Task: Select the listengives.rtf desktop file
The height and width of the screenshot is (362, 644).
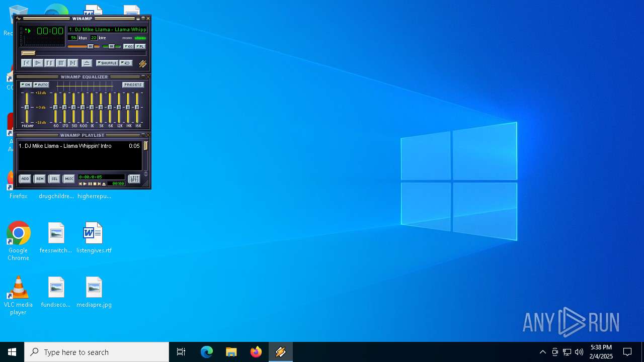Action: click(x=94, y=238)
